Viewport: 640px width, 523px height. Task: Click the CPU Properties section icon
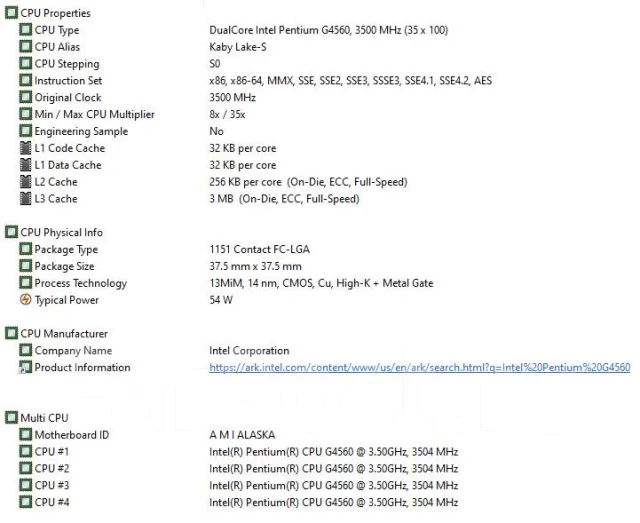11,13
